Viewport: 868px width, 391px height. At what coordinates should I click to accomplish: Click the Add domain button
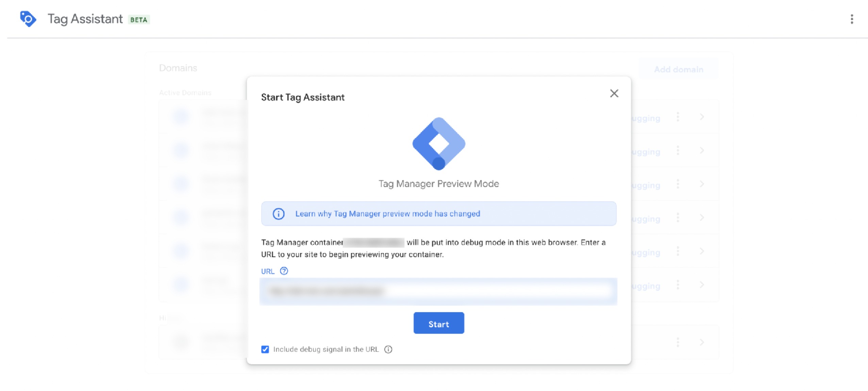click(x=678, y=69)
